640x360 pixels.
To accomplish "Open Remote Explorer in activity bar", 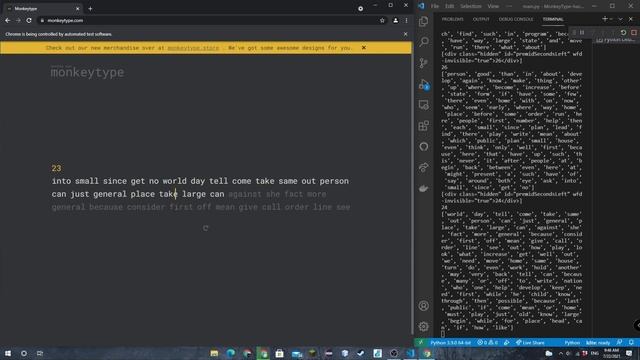I will point(424,105).
